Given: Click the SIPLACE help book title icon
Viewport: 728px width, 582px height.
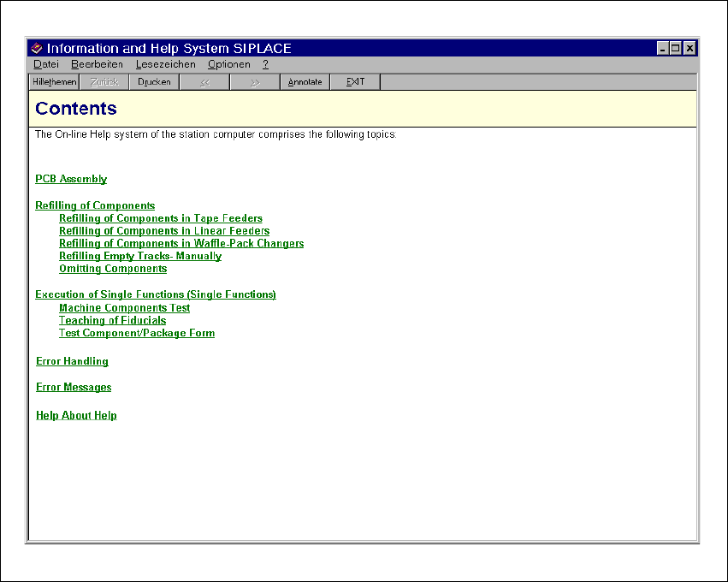Looking at the screenshot, I should [37, 48].
